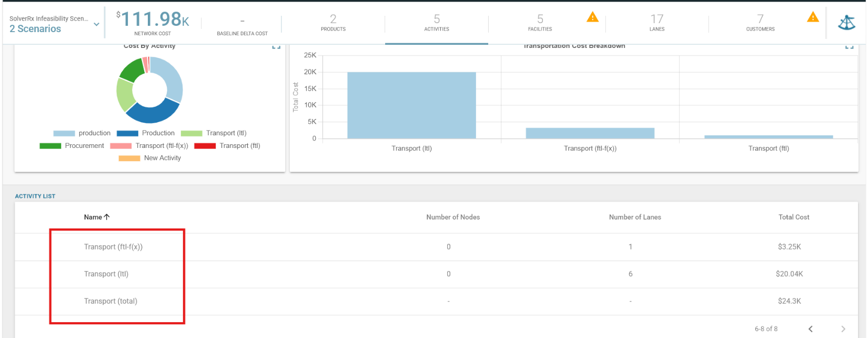This screenshot has height=338, width=868.
Task: Go to previous page of activity list
Action: pos(811,329)
